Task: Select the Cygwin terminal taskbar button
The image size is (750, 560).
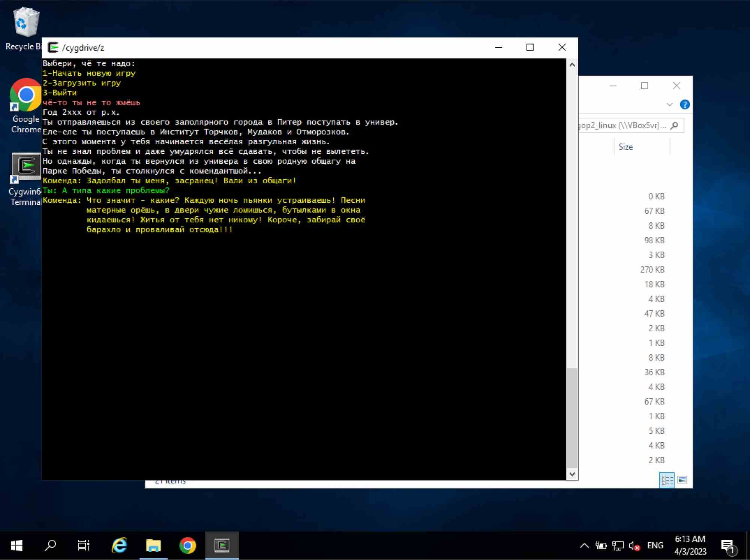Action: 222,545
